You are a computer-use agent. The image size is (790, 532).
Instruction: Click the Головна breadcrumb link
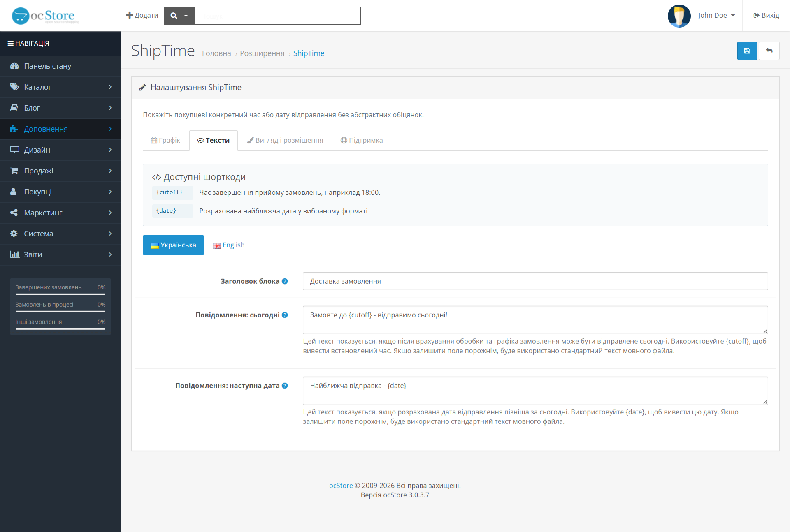click(x=216, y=53)
